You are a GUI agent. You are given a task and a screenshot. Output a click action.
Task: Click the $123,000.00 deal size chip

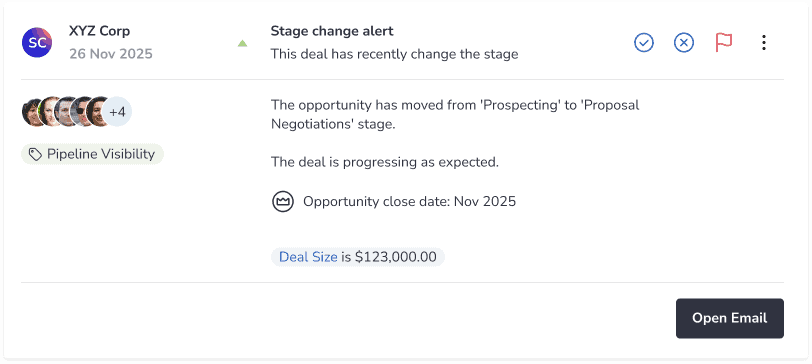tap(357, 257)
